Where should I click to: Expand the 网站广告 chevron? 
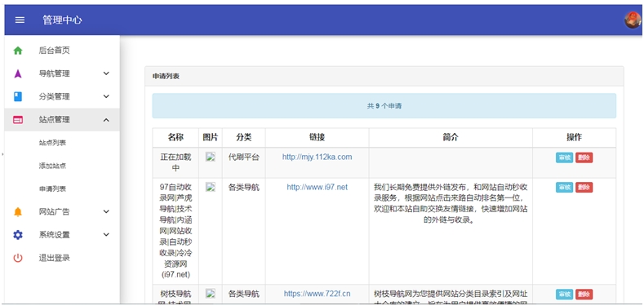pos(106,212)
